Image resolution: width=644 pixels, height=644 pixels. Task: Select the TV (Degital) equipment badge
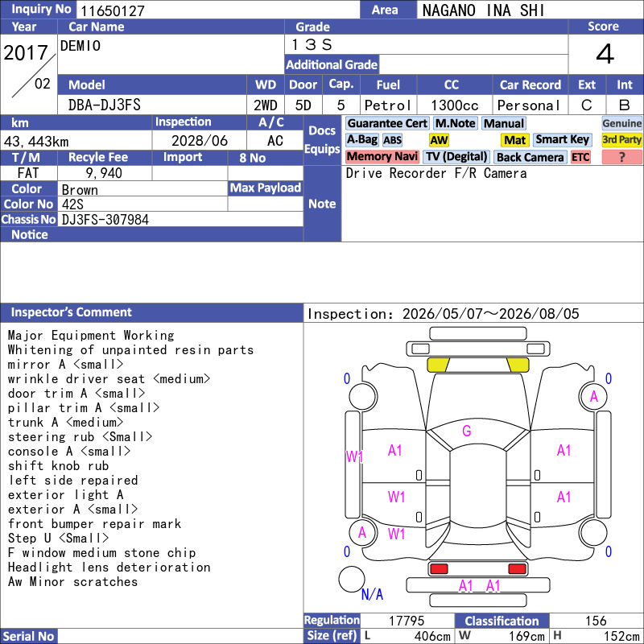point(456,156)
